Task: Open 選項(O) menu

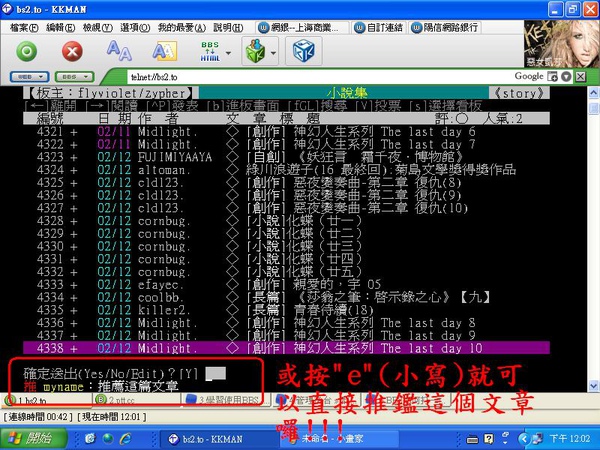Action: tap(135, 28)
